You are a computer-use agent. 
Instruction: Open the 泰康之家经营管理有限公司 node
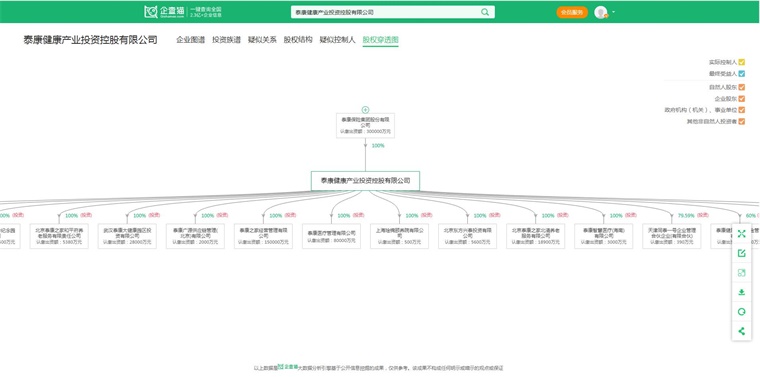tap(263, 236)
